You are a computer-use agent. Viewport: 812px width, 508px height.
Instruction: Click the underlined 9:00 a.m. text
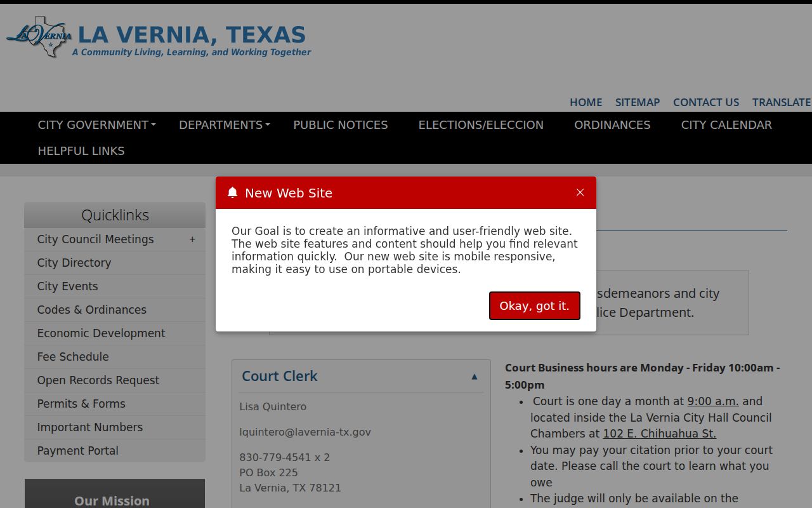pos(713,401)
